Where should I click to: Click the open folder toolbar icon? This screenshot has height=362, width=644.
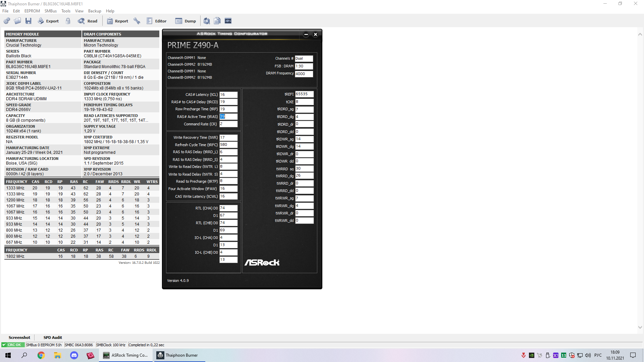click(17, 21)
